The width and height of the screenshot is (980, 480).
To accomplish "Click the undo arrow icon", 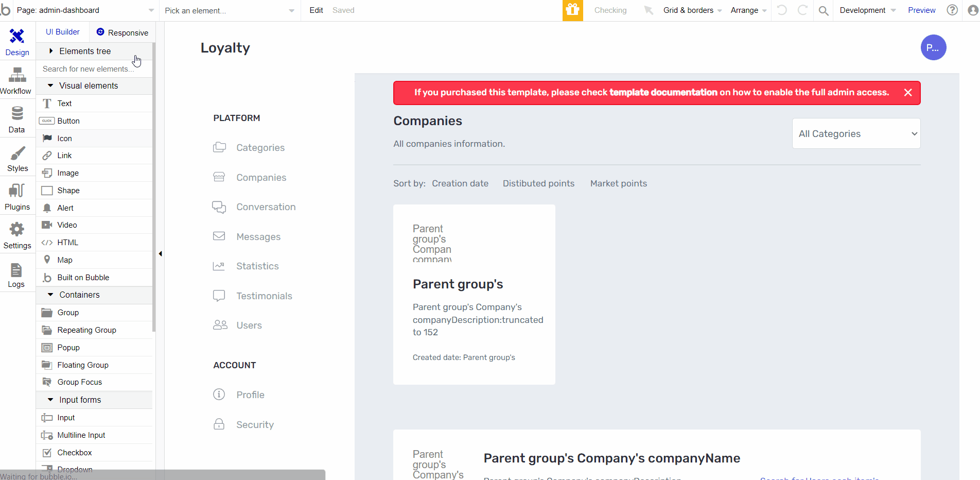I will (782, 10).
